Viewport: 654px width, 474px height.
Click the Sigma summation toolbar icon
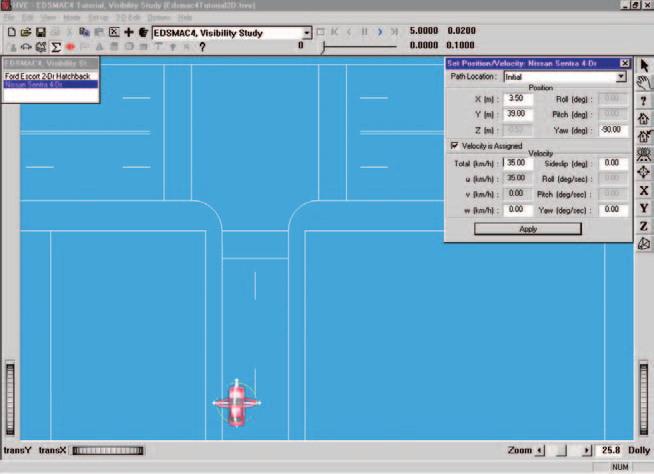coord(55,47)
